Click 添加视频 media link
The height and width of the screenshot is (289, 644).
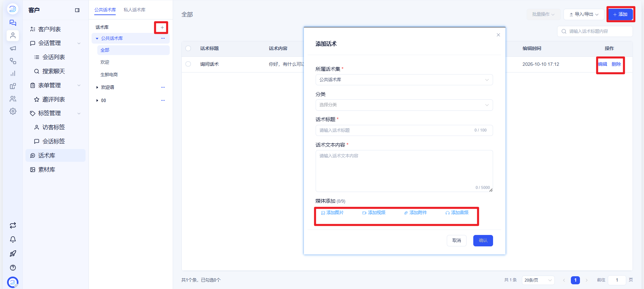coord(374,213)
